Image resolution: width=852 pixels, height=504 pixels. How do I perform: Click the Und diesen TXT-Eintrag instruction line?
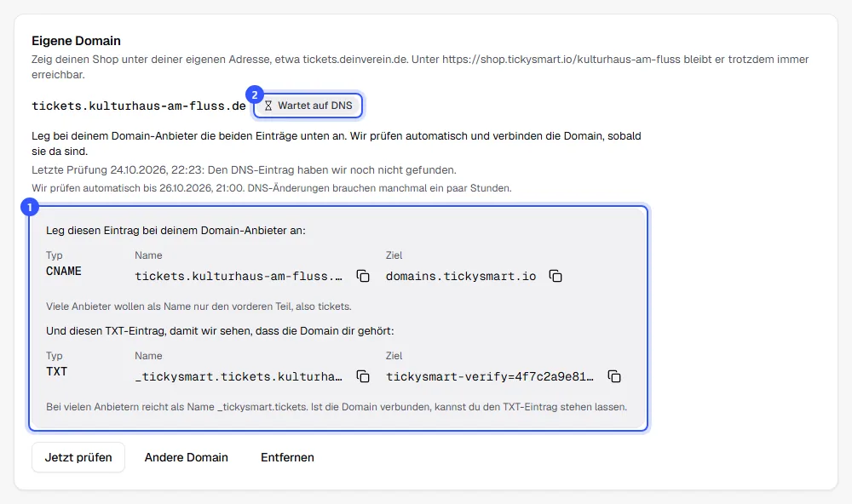tap(220, 330)
